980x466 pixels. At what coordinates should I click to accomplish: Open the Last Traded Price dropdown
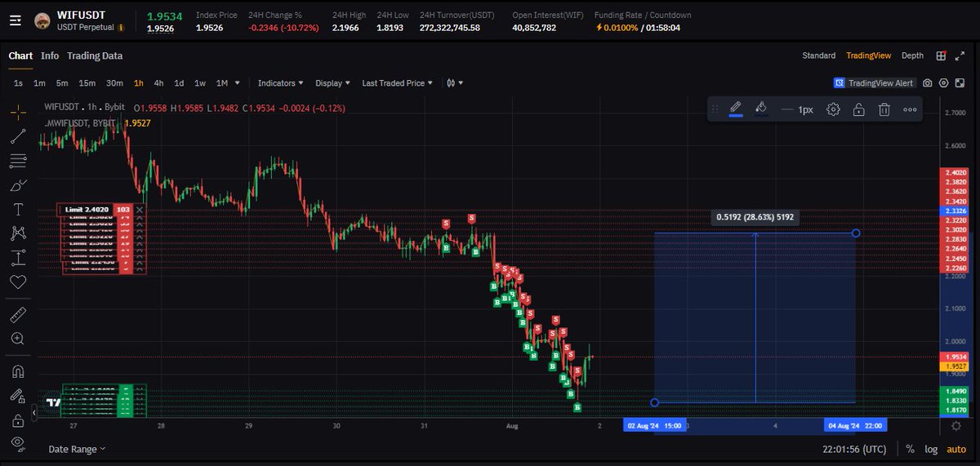point(397,83)
